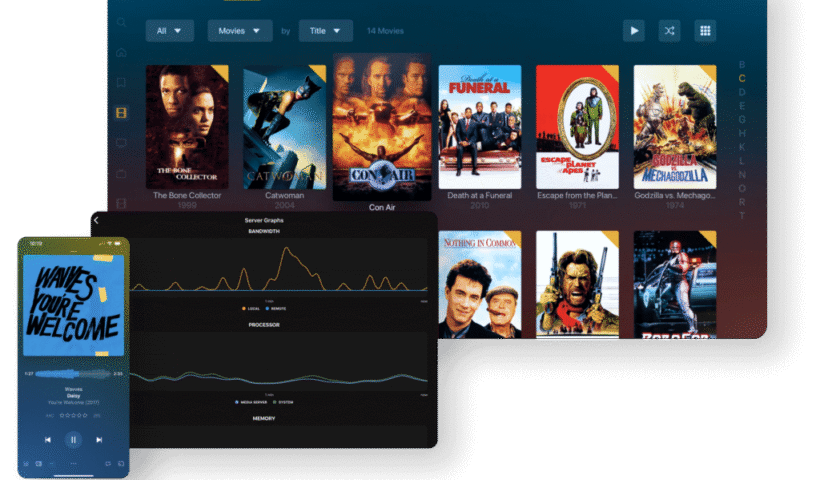This screenshot has height=480, width=820.
Task: Jump to letter B in the index
Action: 742,65
